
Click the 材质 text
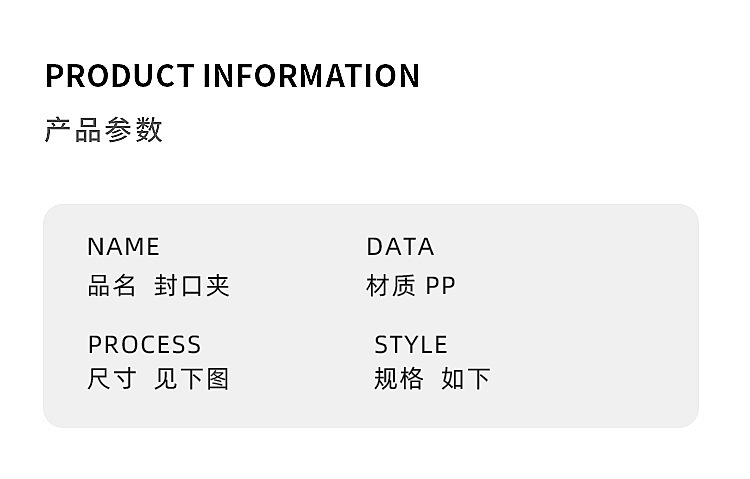390,286
